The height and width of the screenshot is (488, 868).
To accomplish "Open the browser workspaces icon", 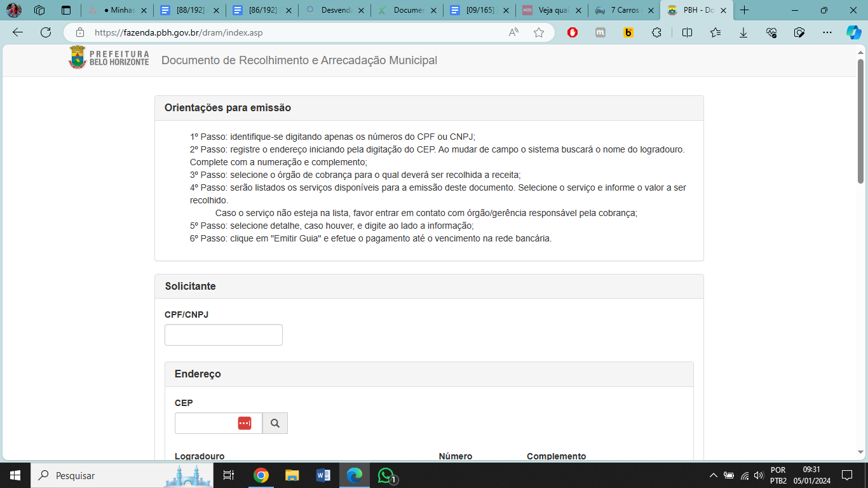I will (39, 10).
